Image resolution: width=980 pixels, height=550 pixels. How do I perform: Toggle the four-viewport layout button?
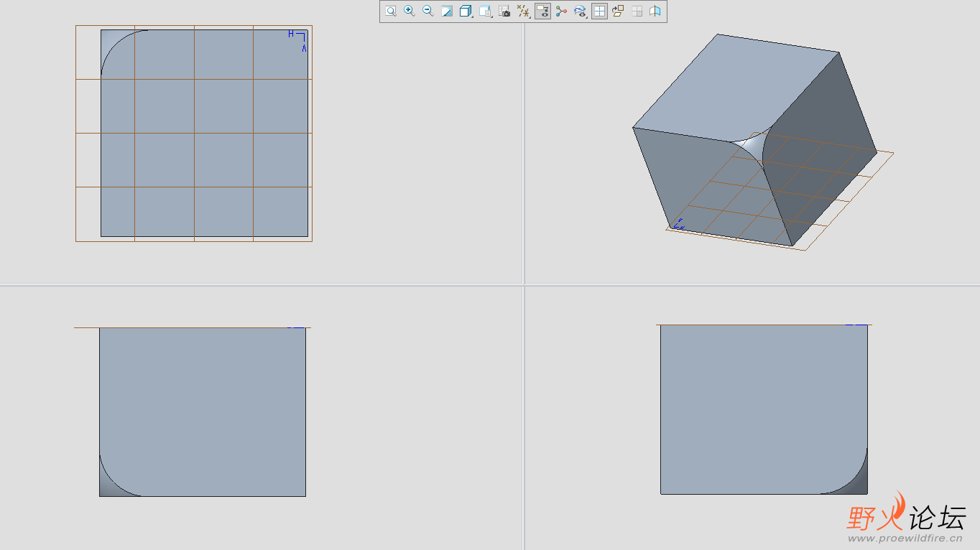598,11
